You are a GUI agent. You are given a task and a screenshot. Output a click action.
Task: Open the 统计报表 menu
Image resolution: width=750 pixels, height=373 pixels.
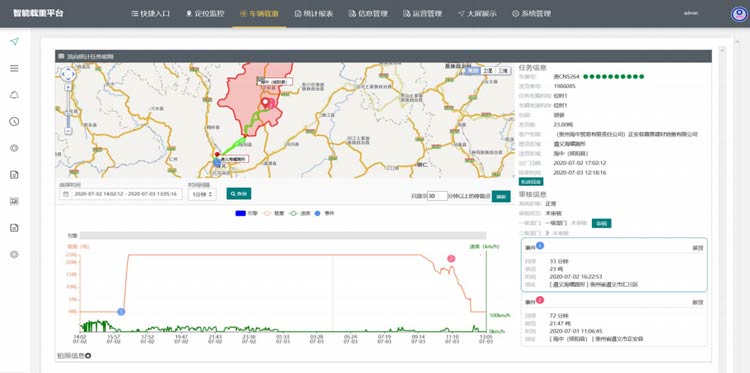coord(315,13)
